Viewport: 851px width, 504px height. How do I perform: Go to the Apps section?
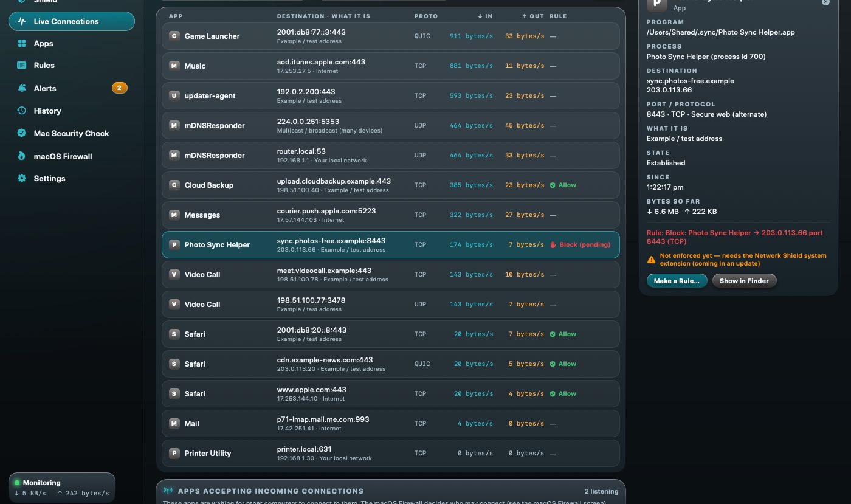point(72,43)
